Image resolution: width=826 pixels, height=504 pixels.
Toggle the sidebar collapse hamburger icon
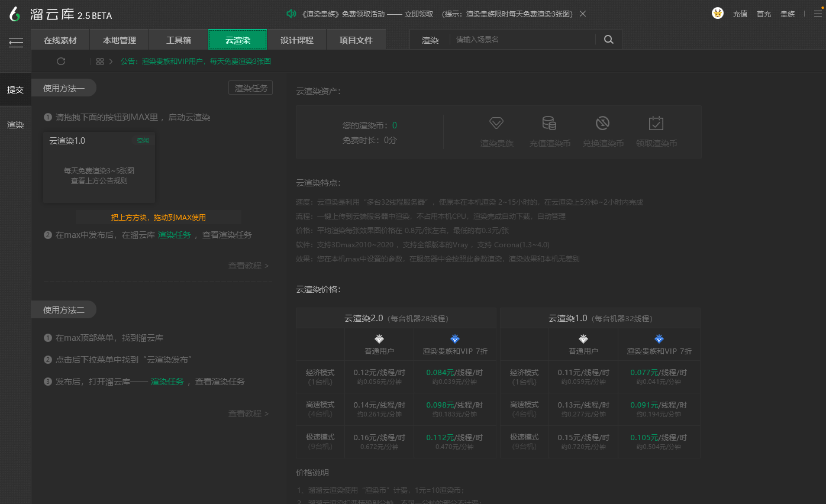point(16,42)
